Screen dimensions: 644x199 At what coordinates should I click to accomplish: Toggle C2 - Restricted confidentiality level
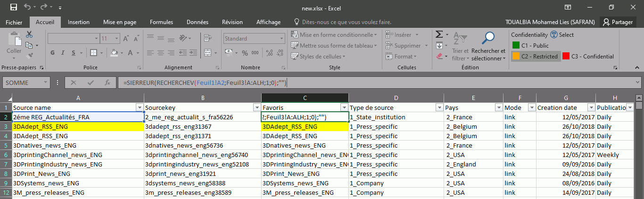pos(536,57)
